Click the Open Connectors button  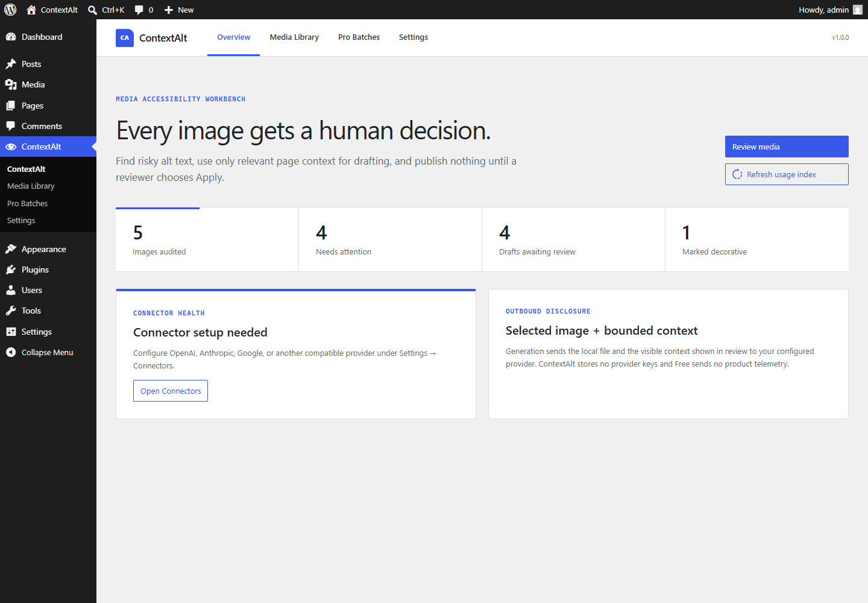pyautogui.click(x=171, y=391)
